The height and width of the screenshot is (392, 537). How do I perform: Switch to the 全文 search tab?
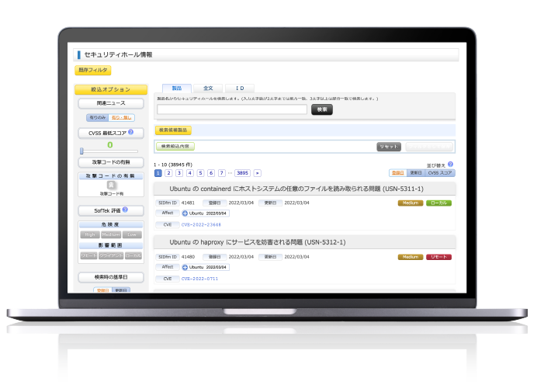pyautogui.click(x=207, y=88)
